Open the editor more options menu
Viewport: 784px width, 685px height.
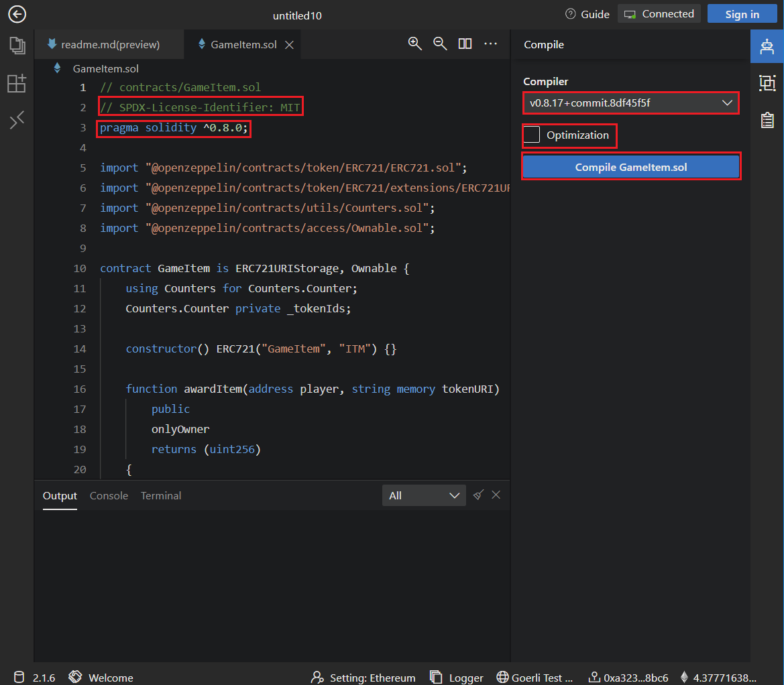tap(490, 44)
